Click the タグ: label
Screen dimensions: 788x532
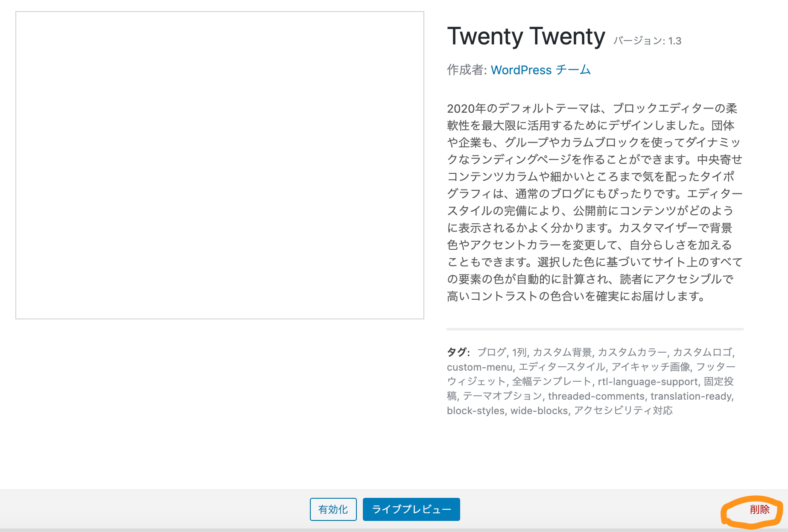pyautogui.click(x=458, y=352)
